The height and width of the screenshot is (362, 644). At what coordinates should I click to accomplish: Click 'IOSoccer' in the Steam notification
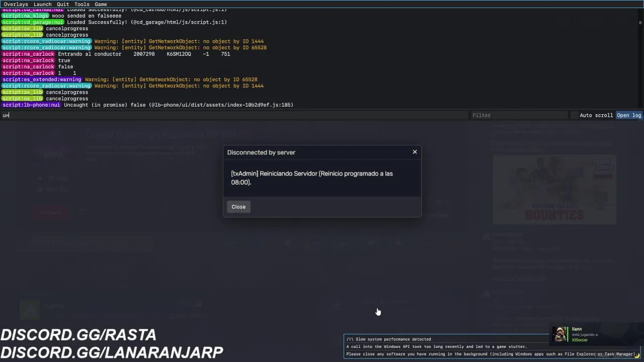pos(580,340)
